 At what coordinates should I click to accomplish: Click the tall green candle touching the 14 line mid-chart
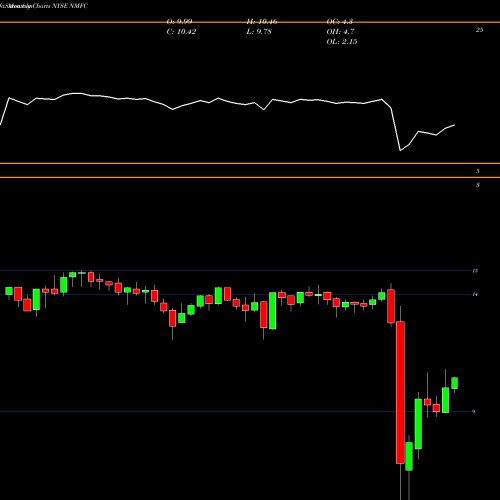point(273,311)
